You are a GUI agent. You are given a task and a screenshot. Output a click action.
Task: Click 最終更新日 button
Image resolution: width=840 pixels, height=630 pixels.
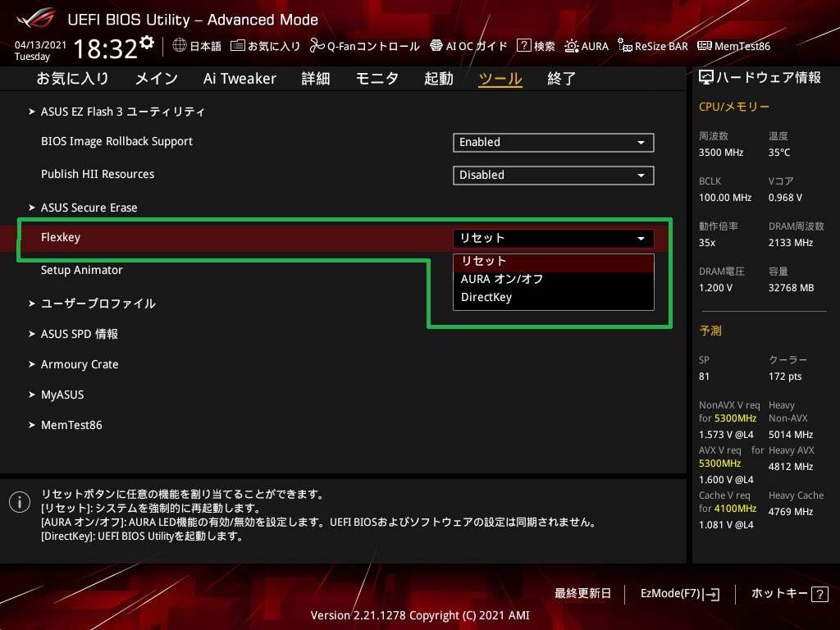(582, 594)
